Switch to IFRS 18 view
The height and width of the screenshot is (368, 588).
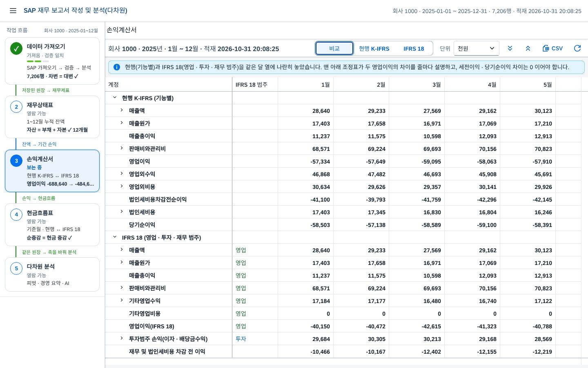(x=414, y=49)
